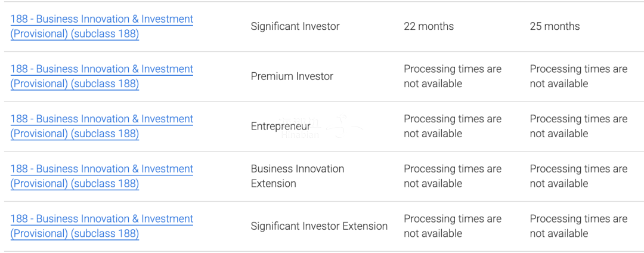Click Business Innovation Extension's first processing time cell
Image resolution: width=644 pixels, height=253 pixels.
tap(453, 177)
